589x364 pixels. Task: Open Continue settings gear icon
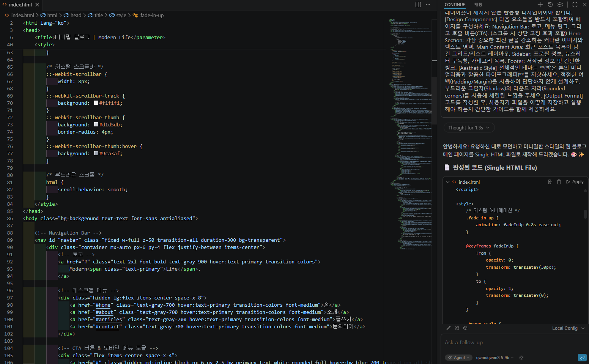point(560,5)
